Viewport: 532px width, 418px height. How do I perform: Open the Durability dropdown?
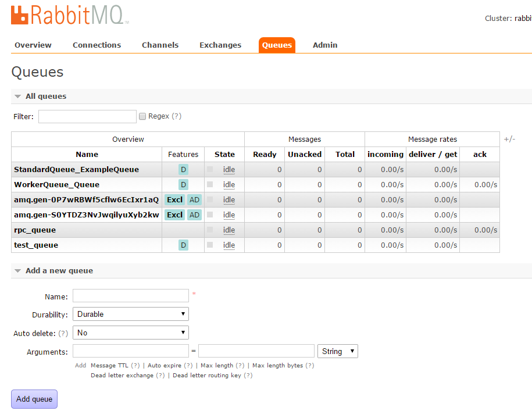pyautogui.click(x=130, y=315)
